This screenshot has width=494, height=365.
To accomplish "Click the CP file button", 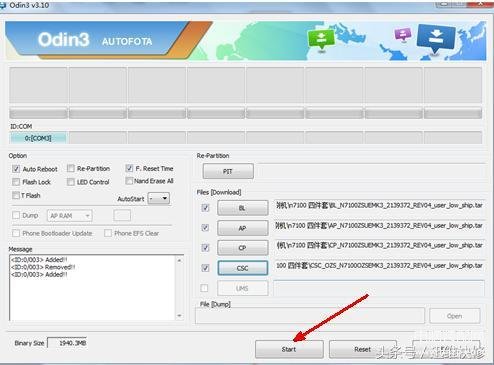I will [243, 248].
